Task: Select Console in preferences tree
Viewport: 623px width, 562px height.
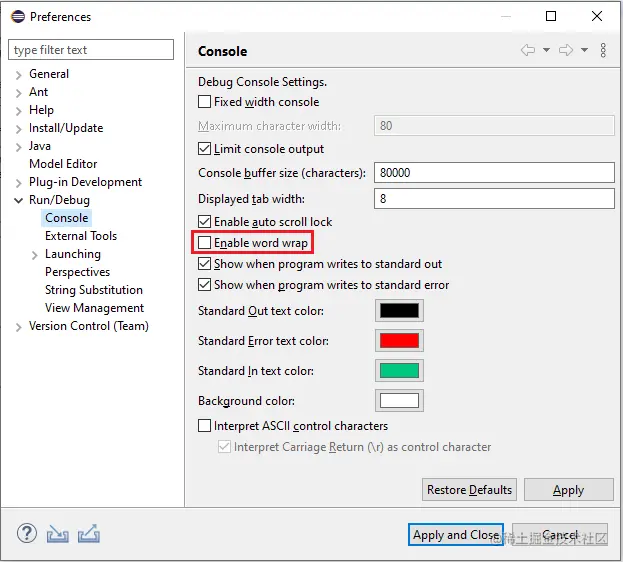Action: click(x=66, y=218)
